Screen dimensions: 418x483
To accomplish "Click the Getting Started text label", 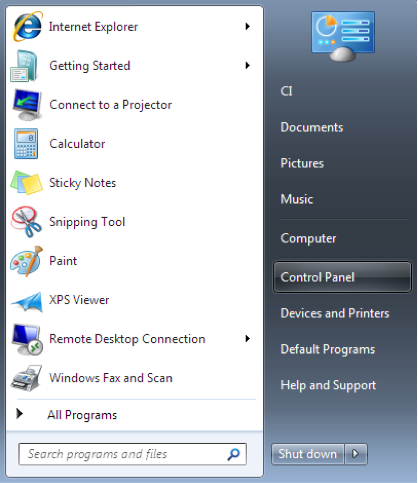I will click(90, 66).
